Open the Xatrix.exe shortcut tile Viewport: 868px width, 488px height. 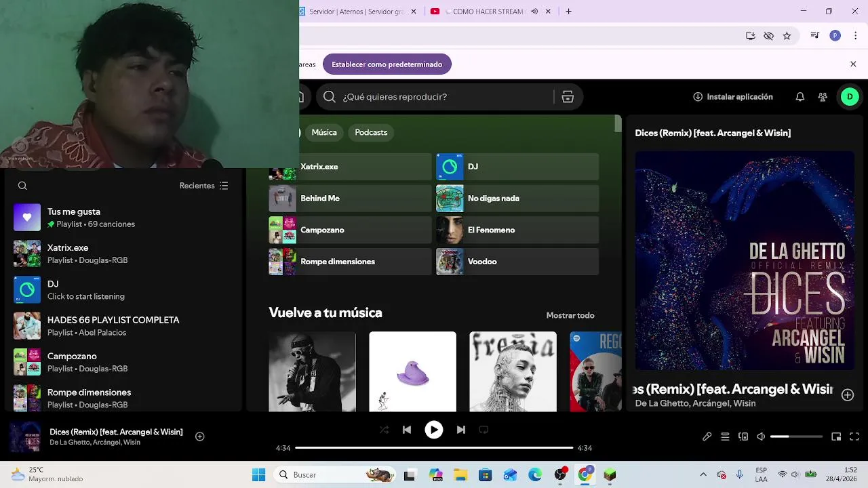coord(350,167)
